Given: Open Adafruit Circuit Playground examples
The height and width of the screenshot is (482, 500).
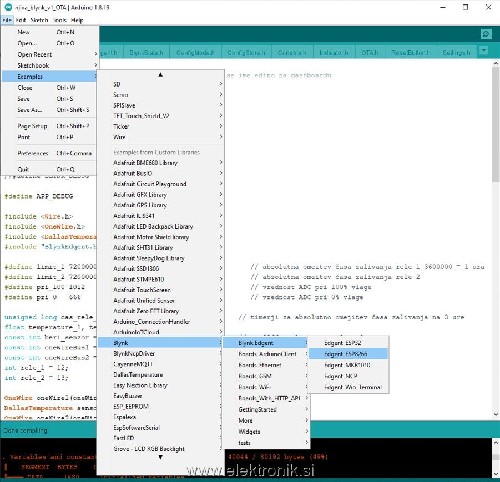Looking at the screenshot, I should pos(161,184).
